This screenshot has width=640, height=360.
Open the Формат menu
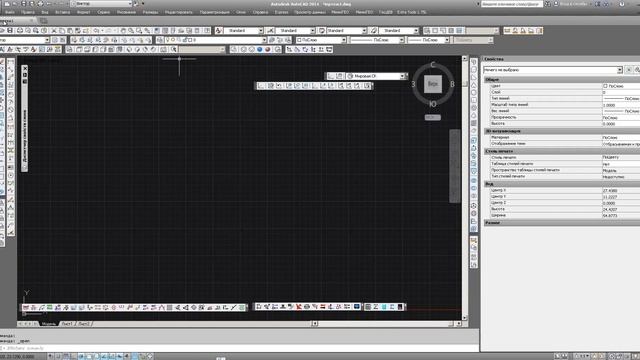click(84, 12)
